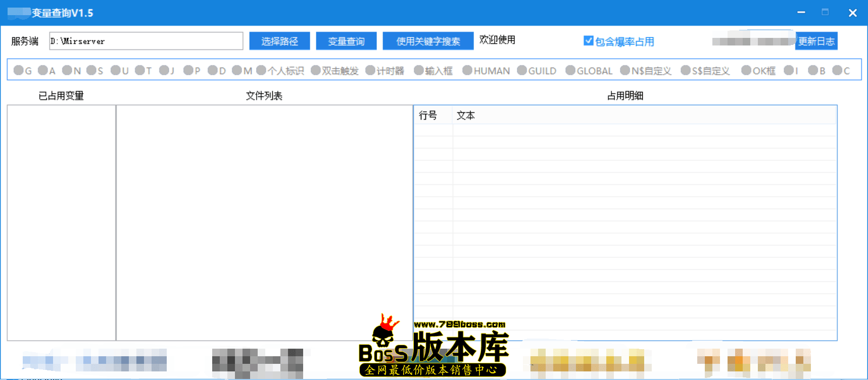Select the G variable radio button
Screen dimensions: 868x380
[x=19, y=70]
